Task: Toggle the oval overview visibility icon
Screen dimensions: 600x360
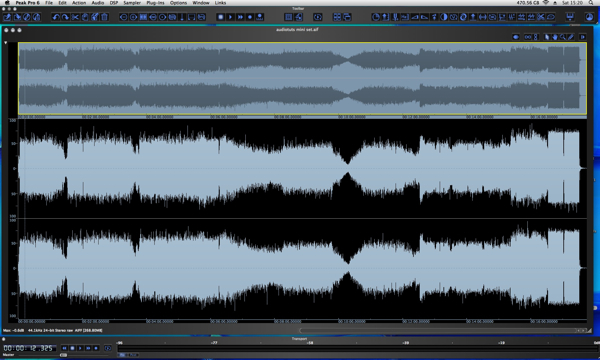Action: tap(516, 37)
